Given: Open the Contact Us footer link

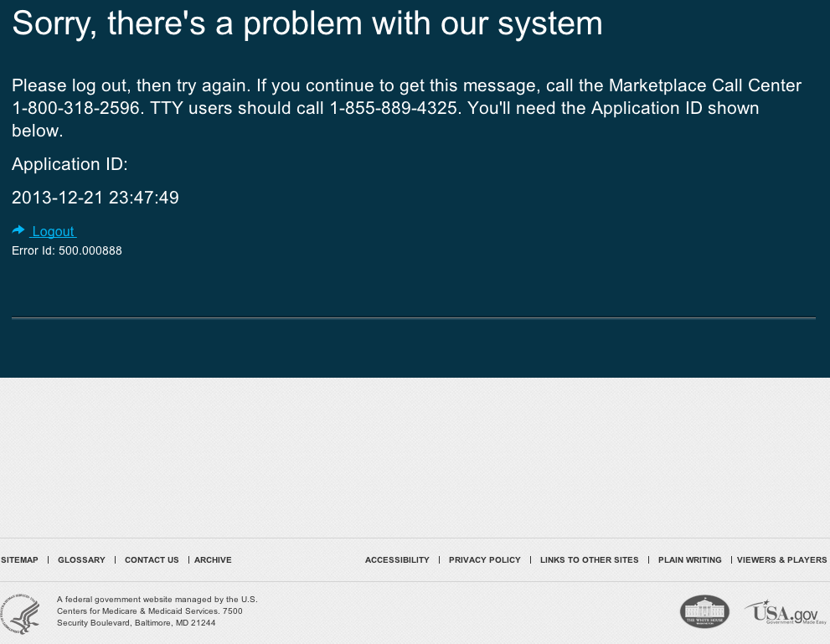Looking at the screenshot, I should tap(152, 560).
